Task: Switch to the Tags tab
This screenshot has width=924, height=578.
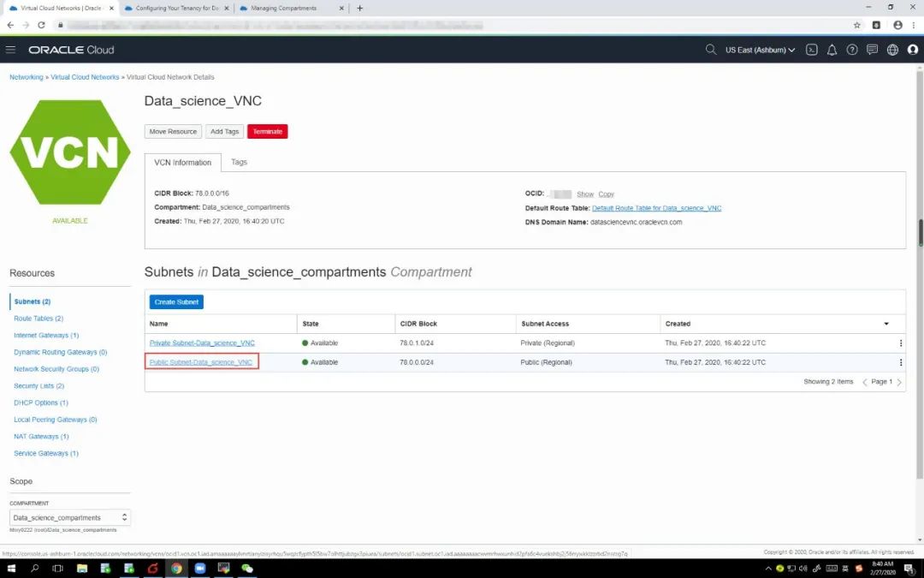Action: (x=239, y=162)
